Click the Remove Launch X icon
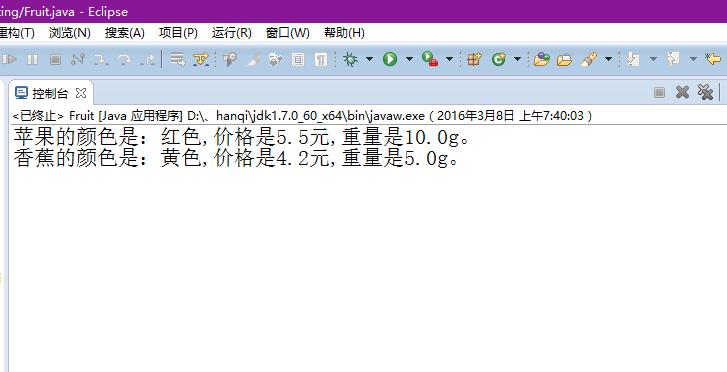 point(682,92)
